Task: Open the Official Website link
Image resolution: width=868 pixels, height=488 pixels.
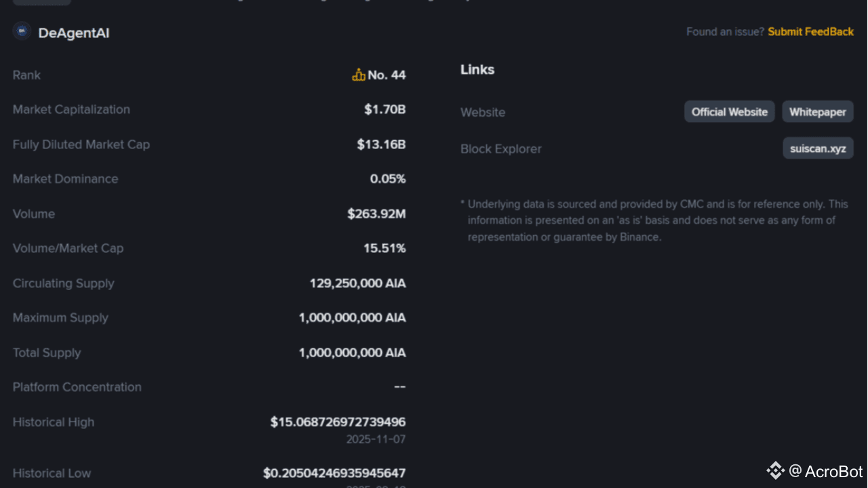Action: tap(729, 112)
